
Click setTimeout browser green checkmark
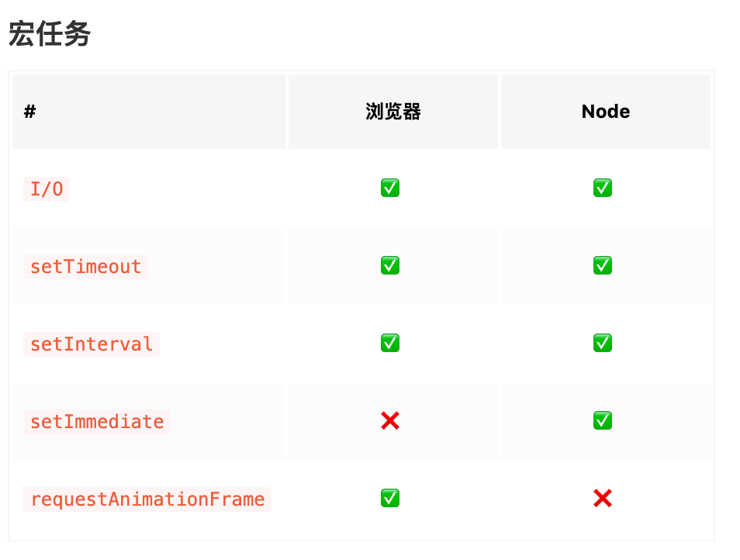click(x=390, y=265)
